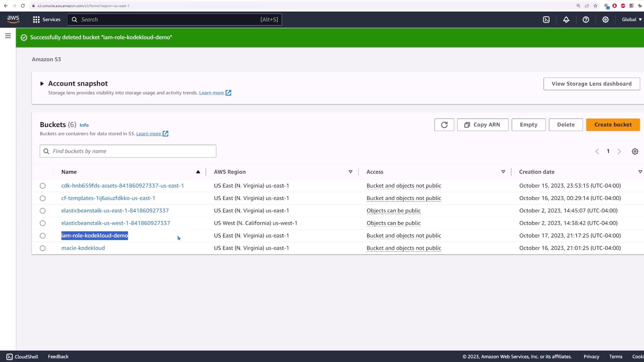The image size is (644, 362).
Task: Click the AWS logo home icon
Action: pyautogui.click(x=13, y=19)
